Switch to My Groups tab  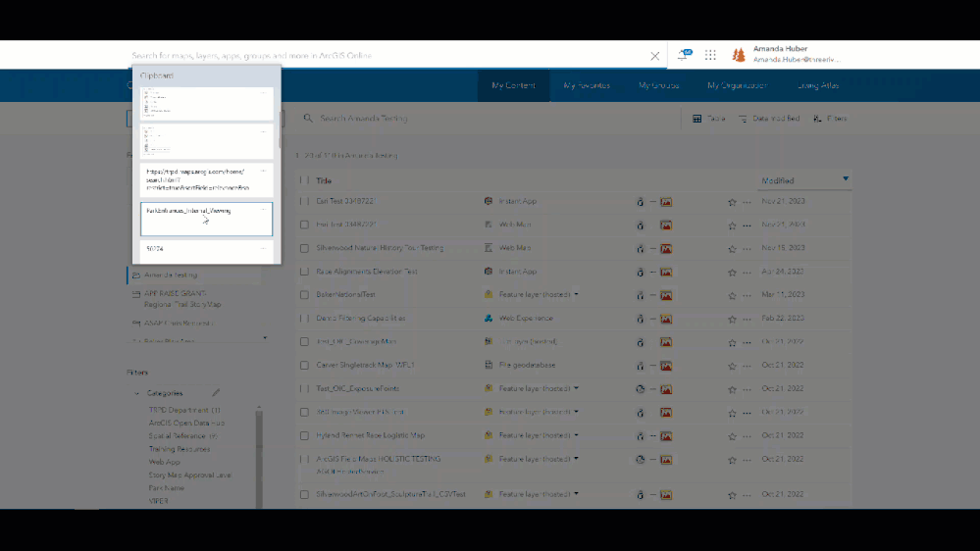coord(659,85)
